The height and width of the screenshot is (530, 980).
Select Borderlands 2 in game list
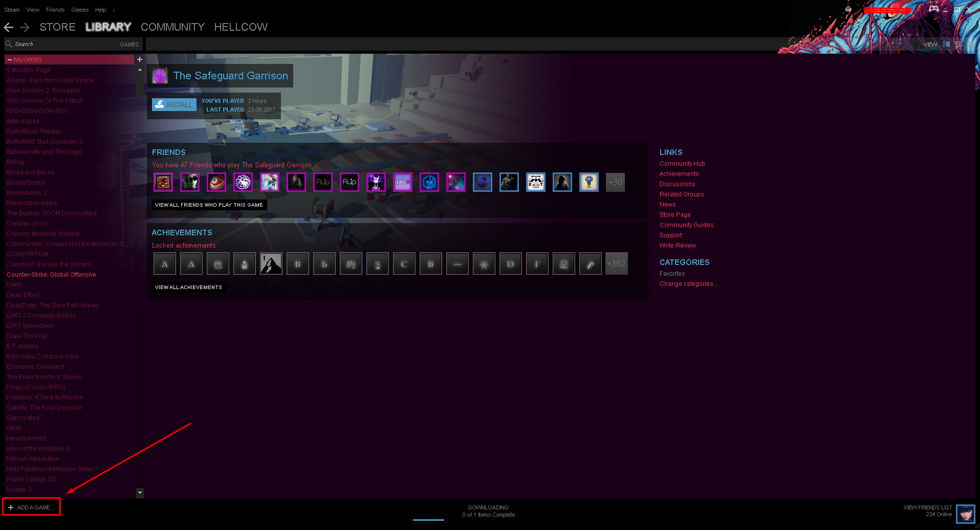(x=27, y=193)
